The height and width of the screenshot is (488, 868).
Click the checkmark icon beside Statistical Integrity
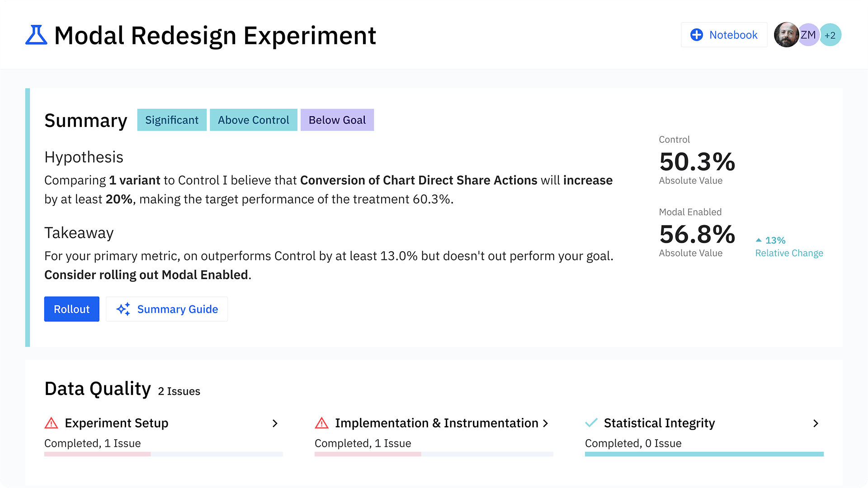(x=591, y=422)
